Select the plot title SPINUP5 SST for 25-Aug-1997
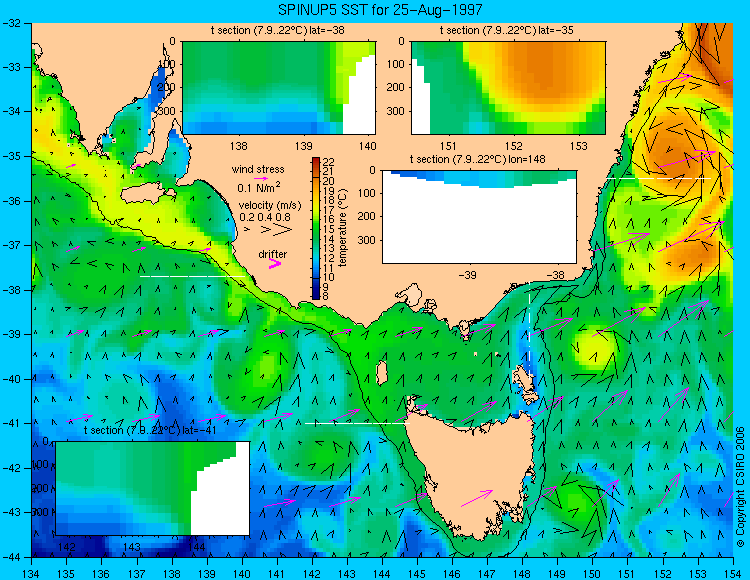Screen dimensions: 750x580 [x=380, y=9]
